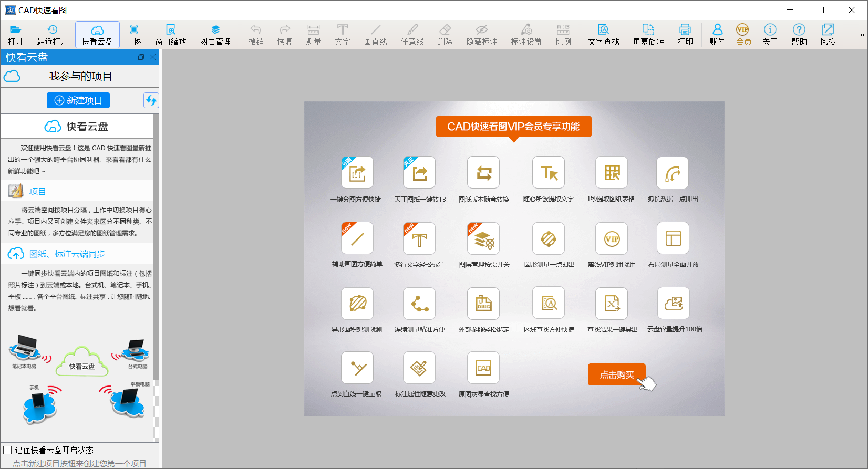Click the 天正图纸一键转T3 feature icon
This screenshot has height=469, width=868.
(419, 172)
